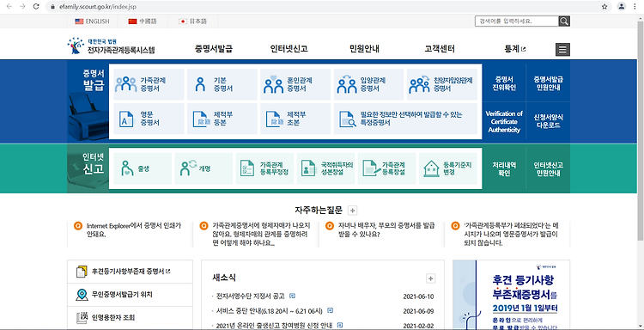Click the 2021-06-10 news date

coord(418,296)
